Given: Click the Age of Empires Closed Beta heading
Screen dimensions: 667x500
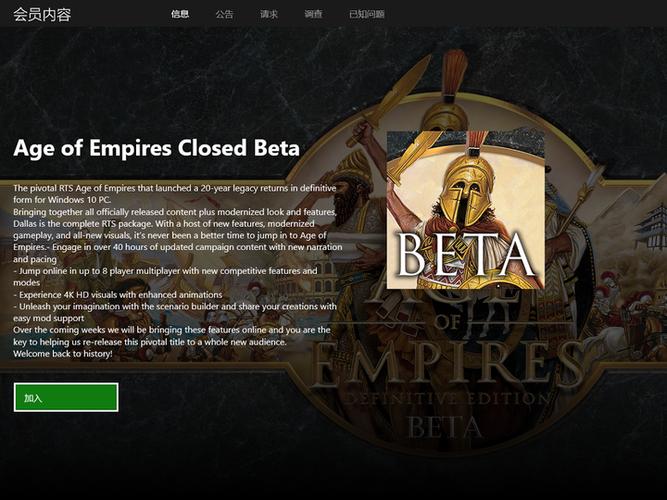Looking at the screenshot, I should [157, 148].
